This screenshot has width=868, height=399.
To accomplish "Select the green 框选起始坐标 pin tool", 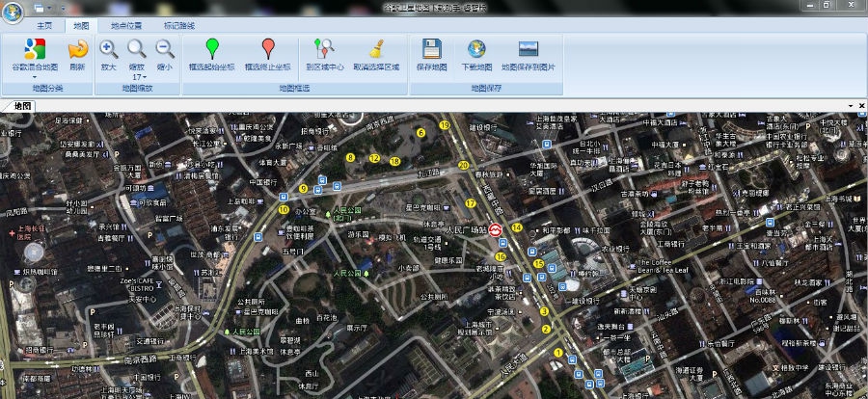I will coord(212,48).
